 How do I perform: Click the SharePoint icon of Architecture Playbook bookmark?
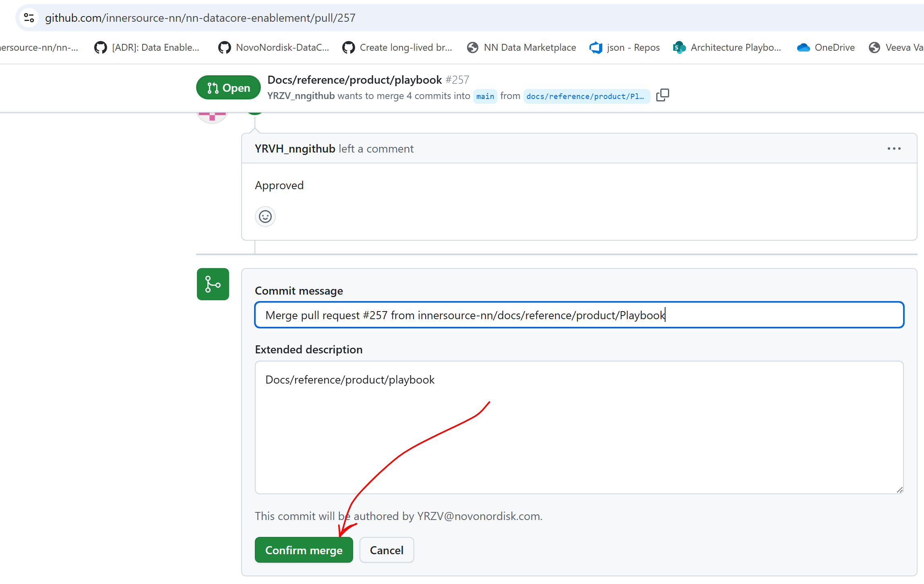pyautogui.click(x=680, y=47)
